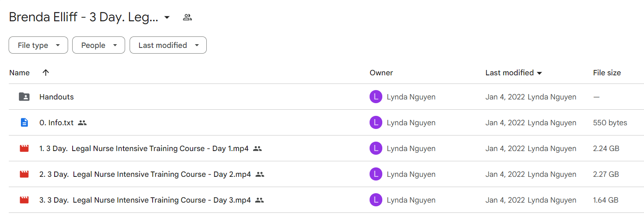This screenshot has height=219, width=644.
Task: Click the File size column header
Action: point(607,72)
